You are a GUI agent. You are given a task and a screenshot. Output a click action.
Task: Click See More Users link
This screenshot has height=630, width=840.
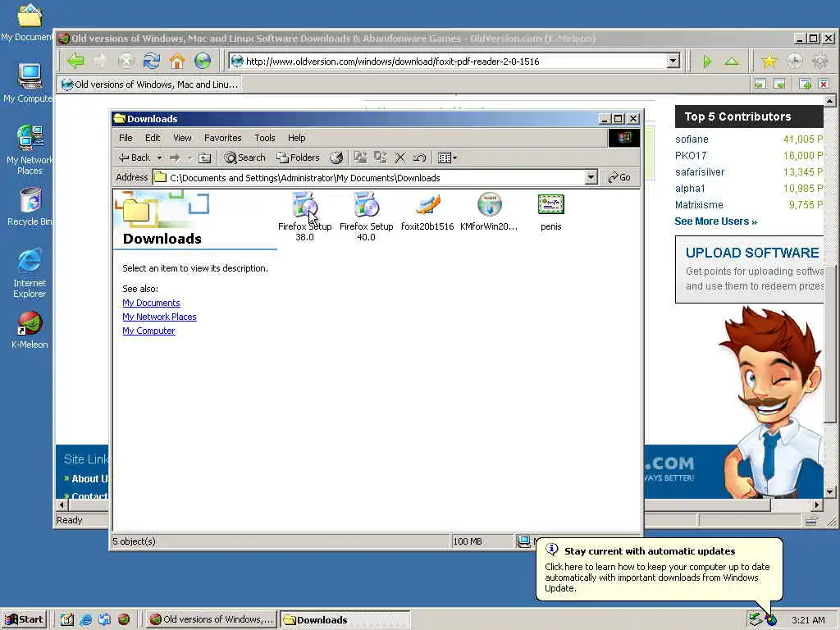tap(715, 221)
